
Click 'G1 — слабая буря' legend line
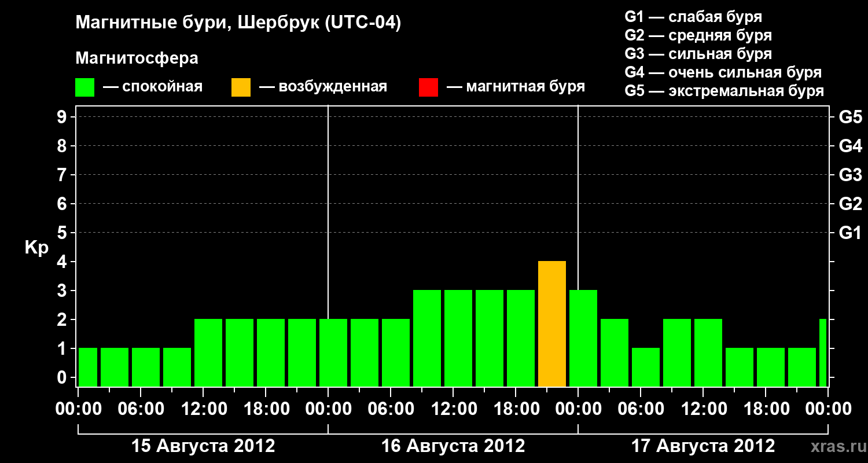[693, 17]
